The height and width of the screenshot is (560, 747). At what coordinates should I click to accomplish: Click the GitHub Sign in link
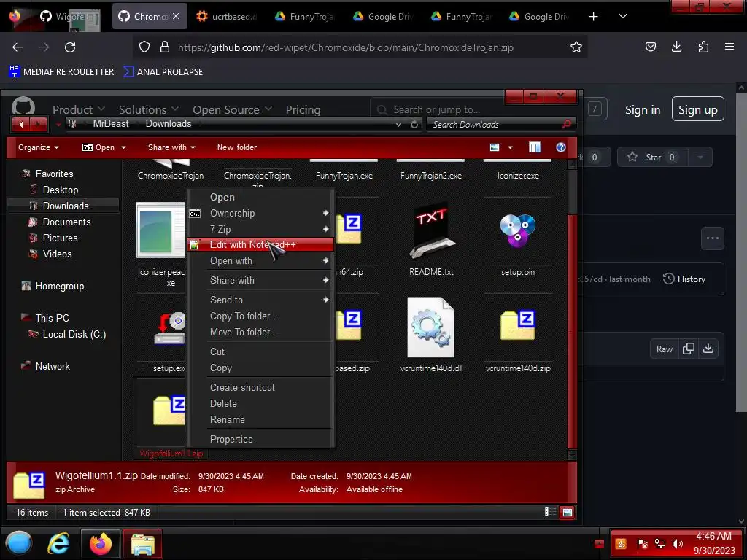click(642, 110)
